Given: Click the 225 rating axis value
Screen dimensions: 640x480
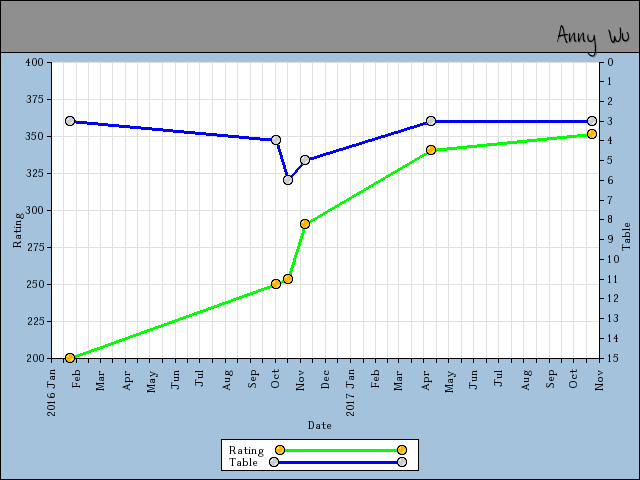Looking at the screenshot, I should [x=34, y=321].
